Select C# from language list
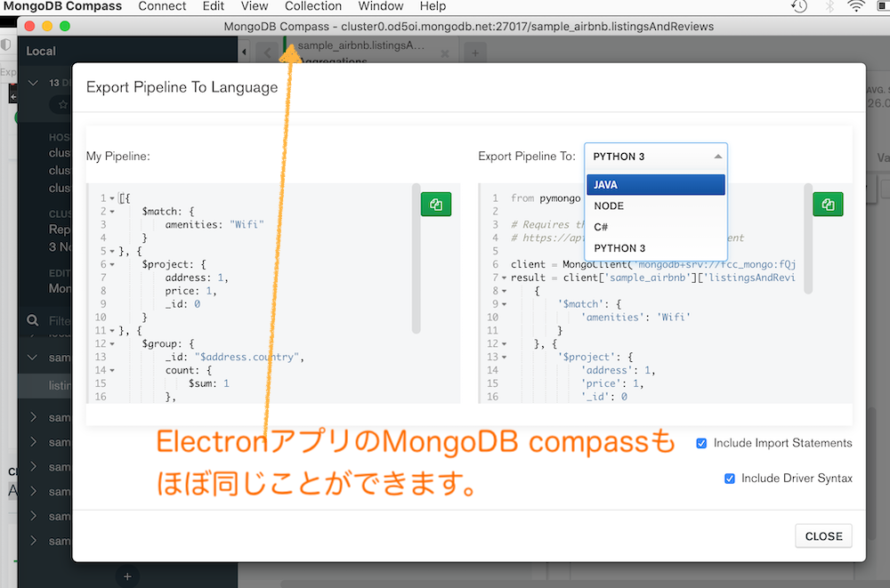 point(656,227)
